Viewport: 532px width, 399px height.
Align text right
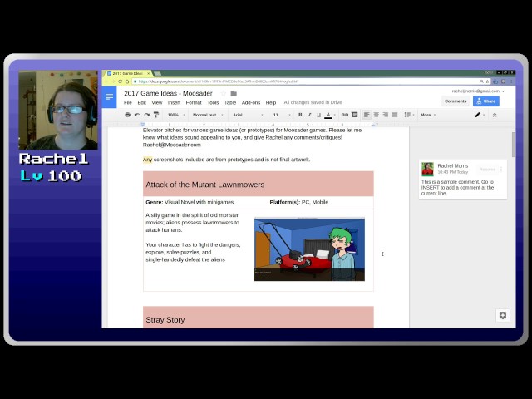point(386,115)
